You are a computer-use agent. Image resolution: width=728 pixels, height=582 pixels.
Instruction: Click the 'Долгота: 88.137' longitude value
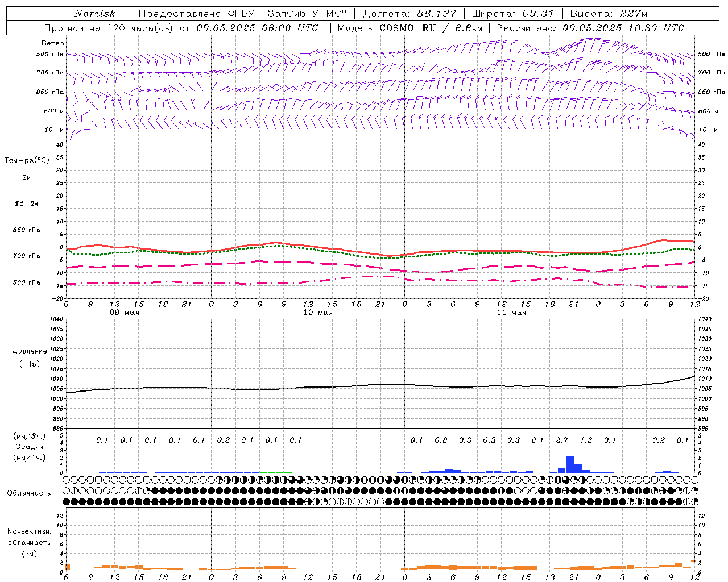409,14
